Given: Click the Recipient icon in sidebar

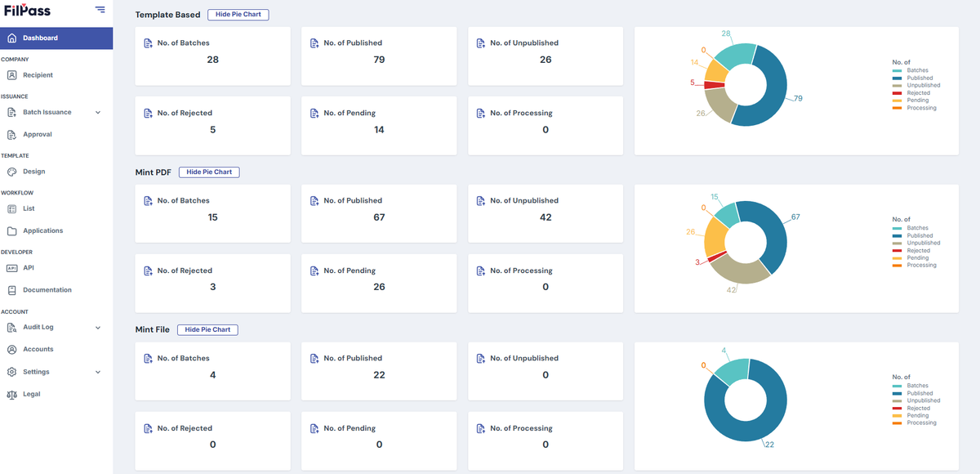Looking at the screenshot, I should [x=11, y=75].
